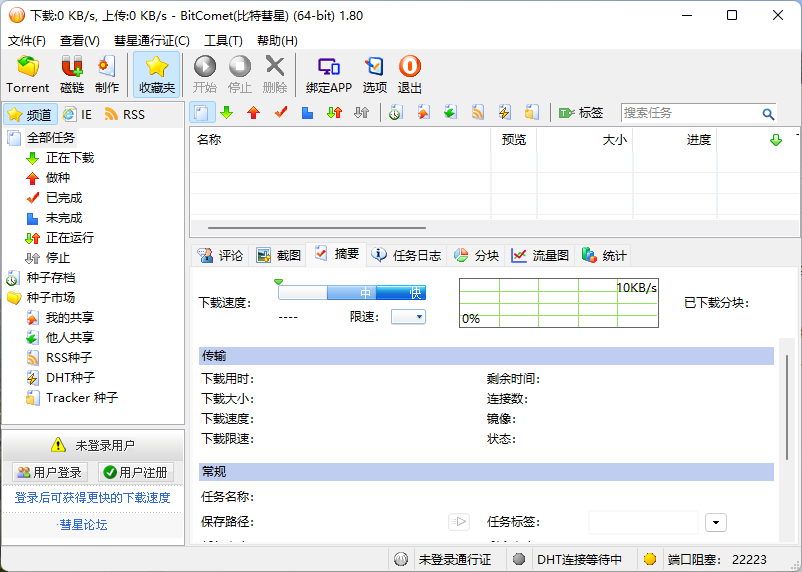Screen dimensions: 802x572
Task: Select 停止 in the sidebar tree
Action: 57,257
